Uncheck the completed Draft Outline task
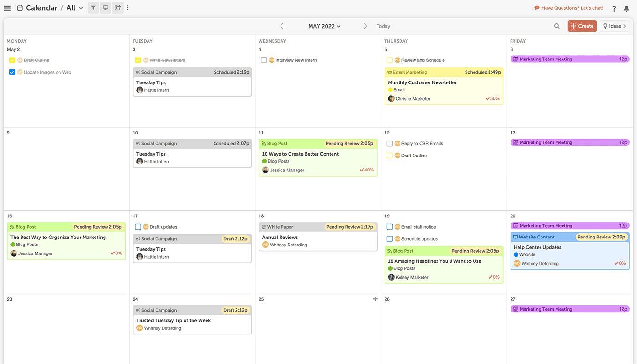The image size is (637, 364). point(12,60)
